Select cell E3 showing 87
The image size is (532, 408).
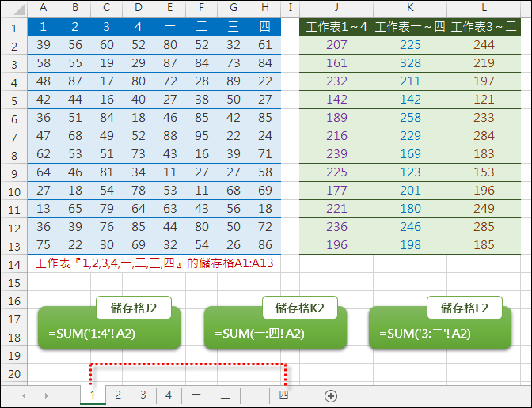coord(169,63)
